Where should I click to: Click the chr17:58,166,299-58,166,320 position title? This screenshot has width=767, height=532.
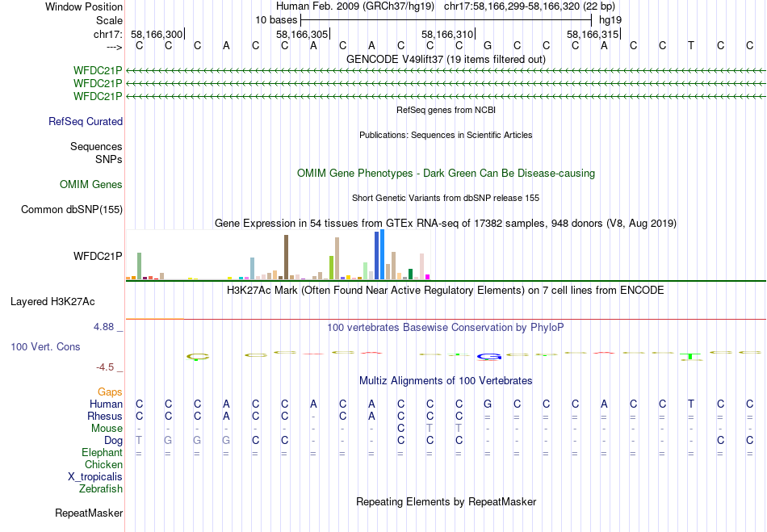(530, 6)
